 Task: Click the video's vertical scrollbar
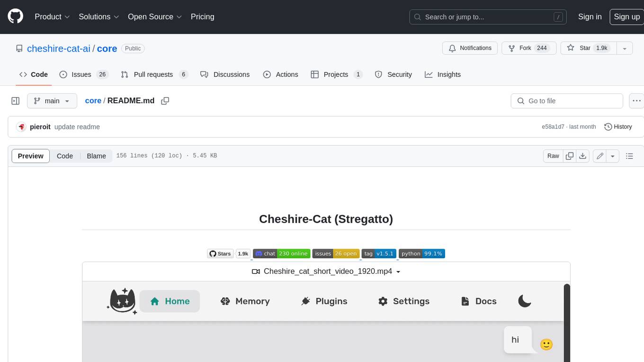pyautogui.click(x=567, y=322)
